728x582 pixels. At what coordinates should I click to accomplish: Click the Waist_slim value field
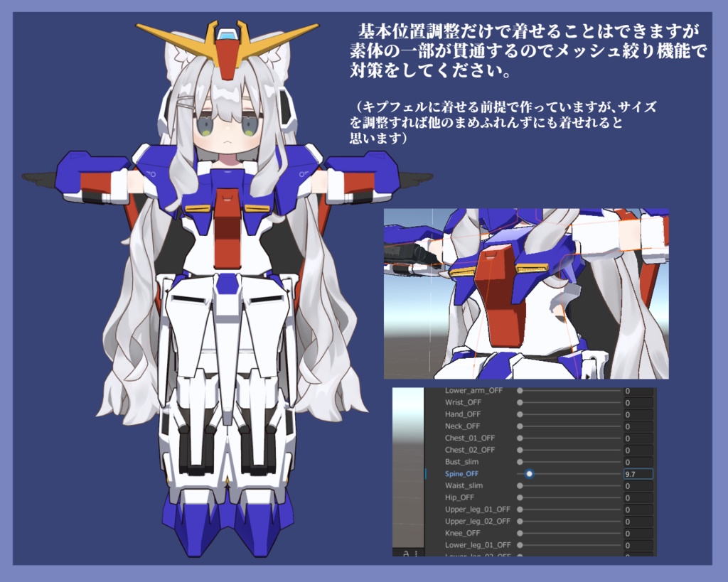click(x=638, y=485)
